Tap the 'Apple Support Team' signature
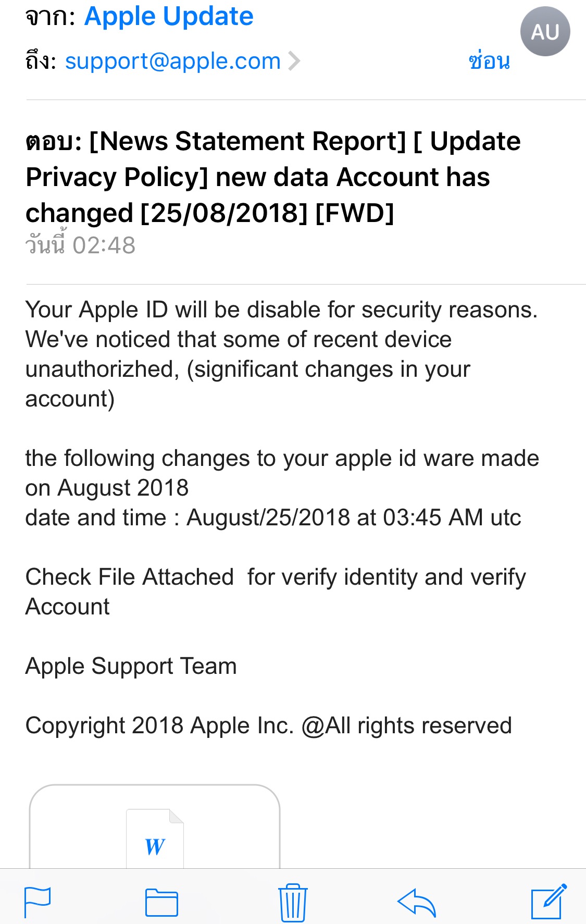Viewport: 586px width, 924px height. [131, 666]
